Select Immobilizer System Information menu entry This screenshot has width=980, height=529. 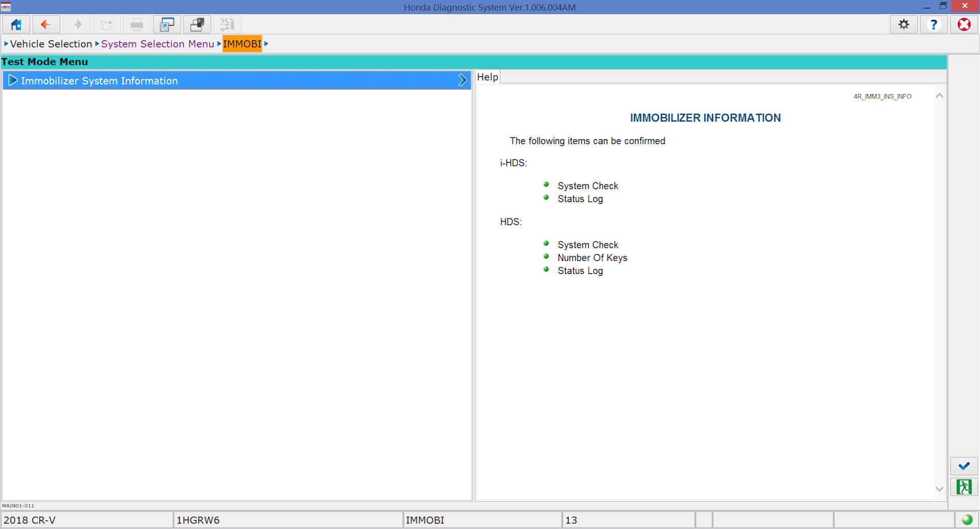tap(237, 81)
